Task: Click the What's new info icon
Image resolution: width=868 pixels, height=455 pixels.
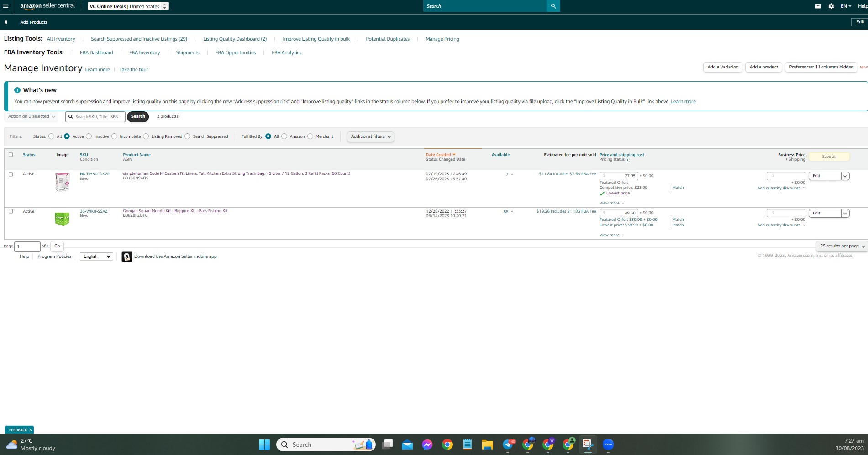Action: [17, 90]
